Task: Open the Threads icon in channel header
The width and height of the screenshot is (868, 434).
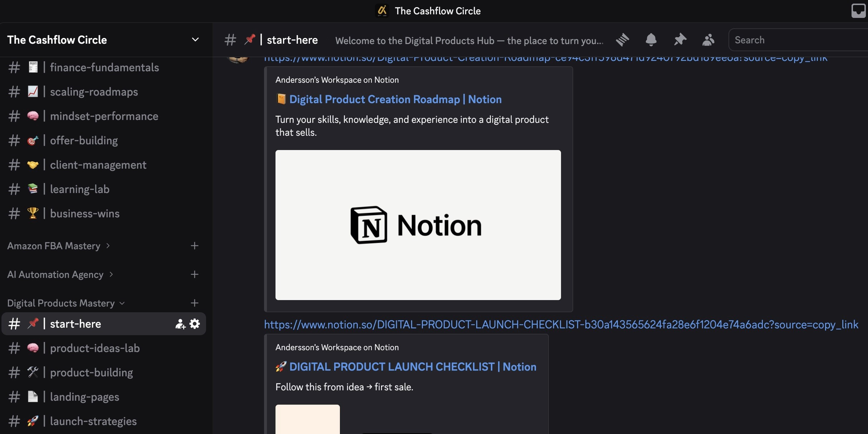Action: coord(623,40)
